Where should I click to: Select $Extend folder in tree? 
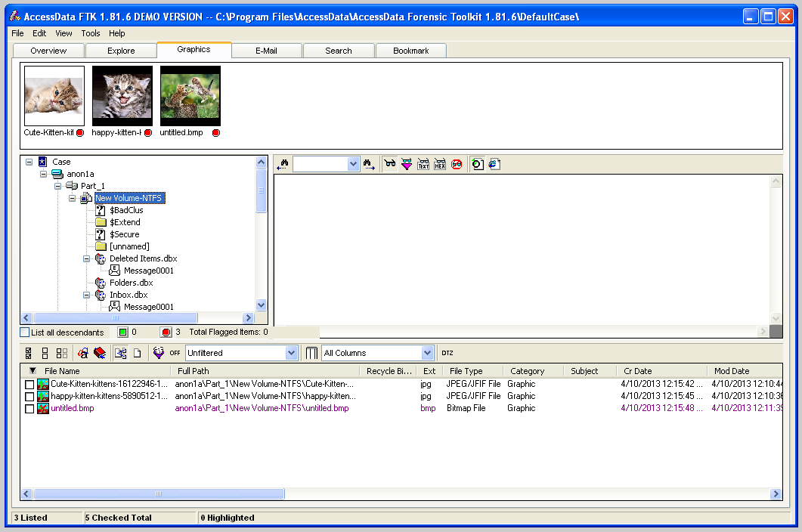pyautogui.click(x=125, y=222)
